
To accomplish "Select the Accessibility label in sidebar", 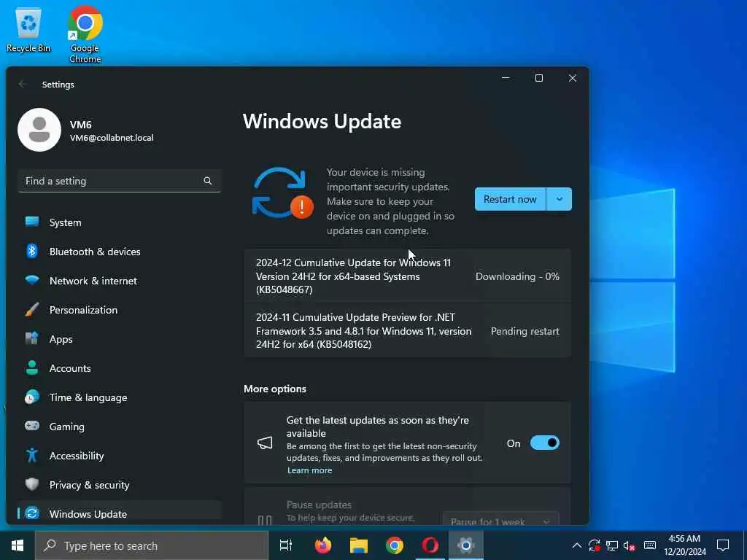I will (77, 456).
